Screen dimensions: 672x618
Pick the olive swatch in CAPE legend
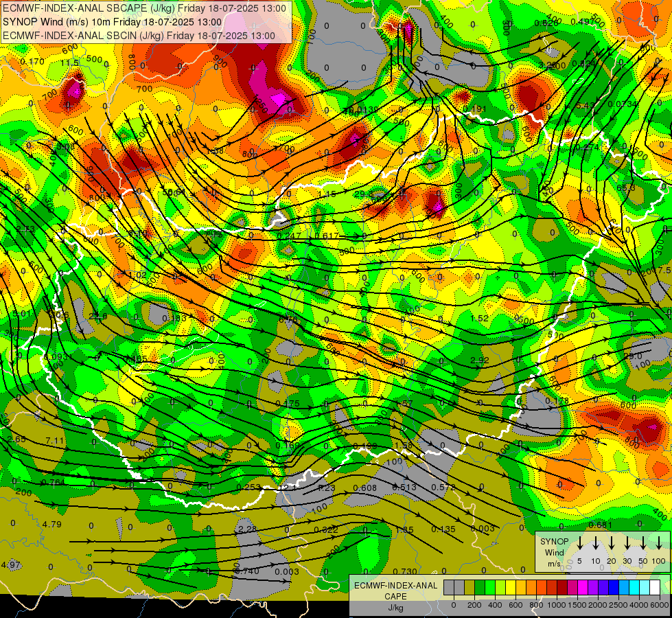470,588
